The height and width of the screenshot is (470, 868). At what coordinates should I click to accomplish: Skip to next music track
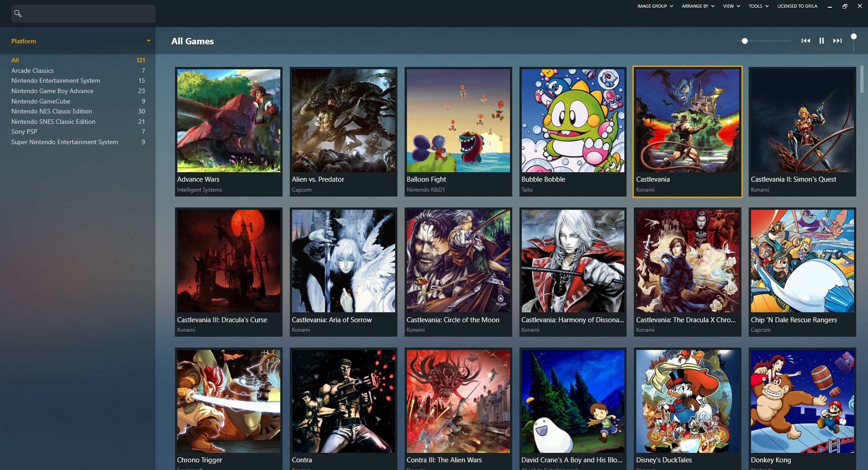point(837,41)
